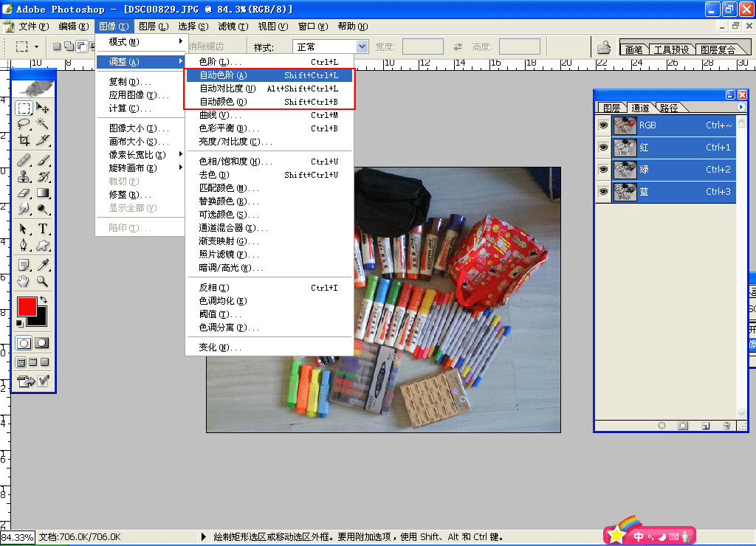Select the Crop tool
This screenshot has width=756, height=546.
(x=24, y=140)
